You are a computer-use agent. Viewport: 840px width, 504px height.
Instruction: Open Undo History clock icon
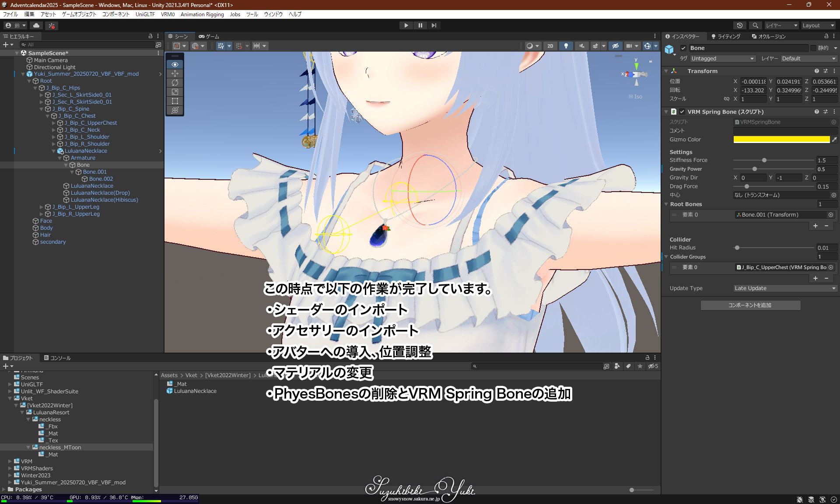[x=740, y=25]
